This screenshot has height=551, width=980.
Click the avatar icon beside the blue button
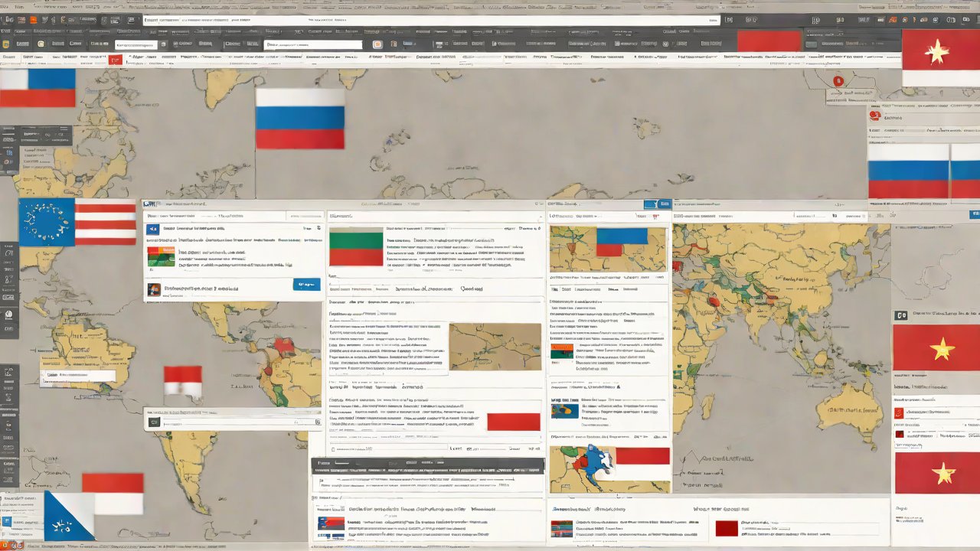tap(154, 289)
